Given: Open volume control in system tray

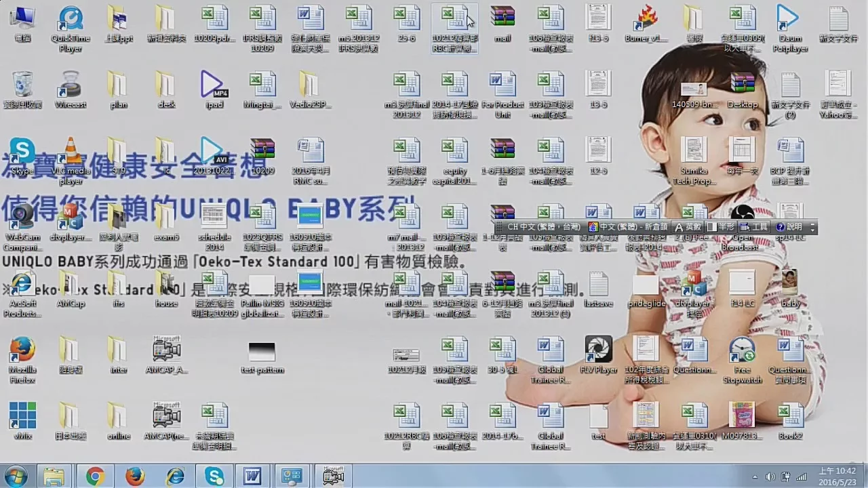Looking at the screenshot, I should tap(770, 476).
